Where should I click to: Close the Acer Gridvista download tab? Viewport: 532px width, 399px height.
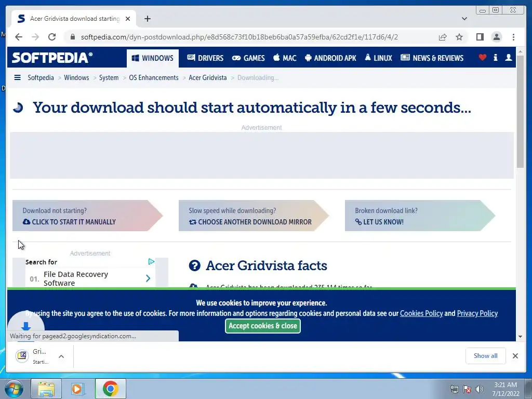coord(128,19)
